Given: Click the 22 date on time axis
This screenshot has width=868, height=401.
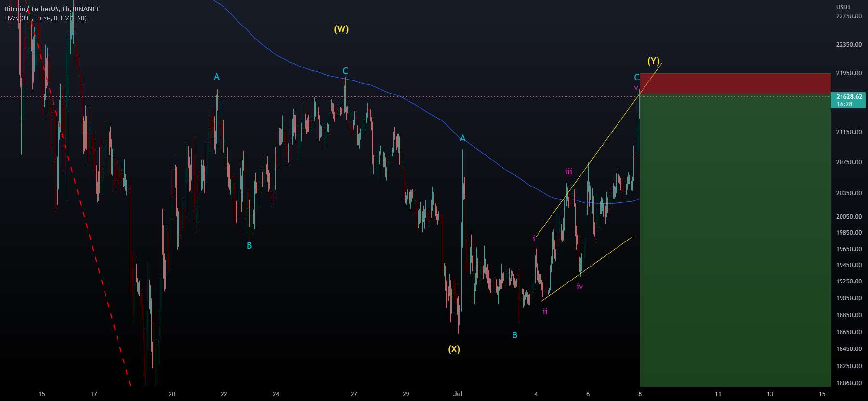Looking at the screenshot, I should 224,394.
